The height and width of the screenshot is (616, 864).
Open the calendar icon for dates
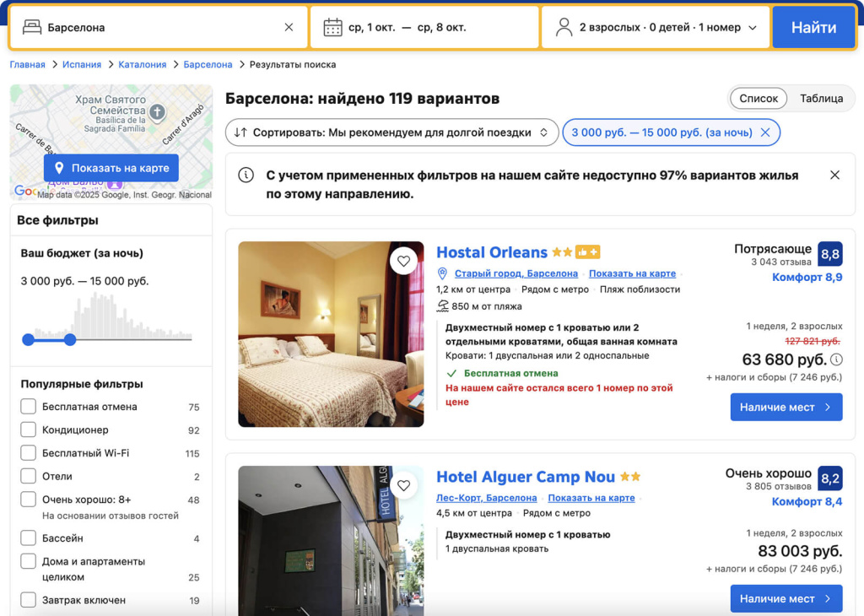click(332, 27)
